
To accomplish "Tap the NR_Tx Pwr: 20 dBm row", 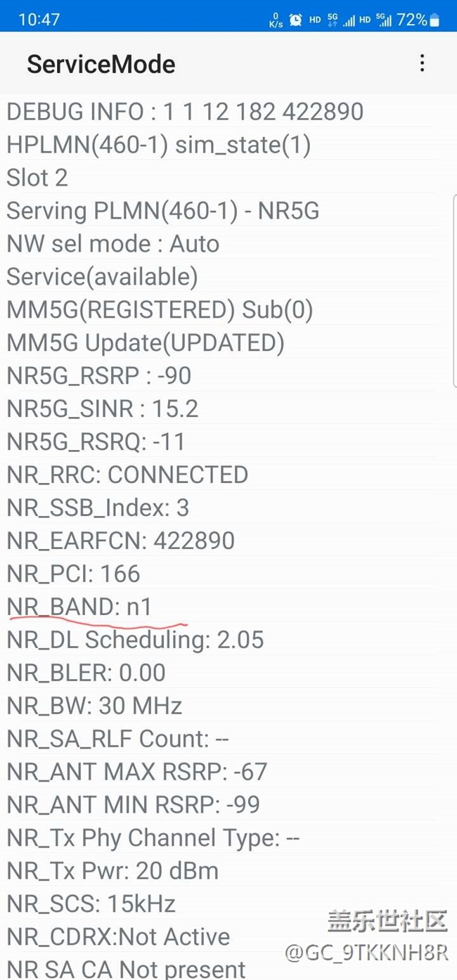I will pos(112,870).
